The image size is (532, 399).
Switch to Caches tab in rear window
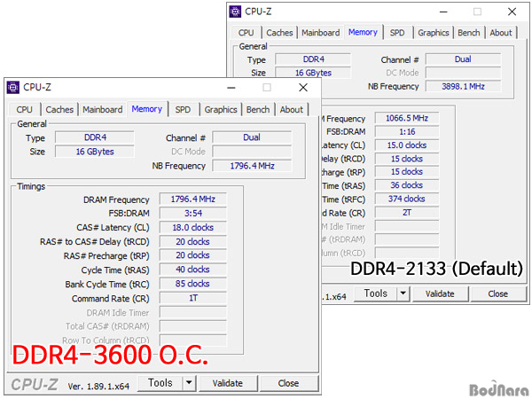pyautogui.click(x=279, y=33)
